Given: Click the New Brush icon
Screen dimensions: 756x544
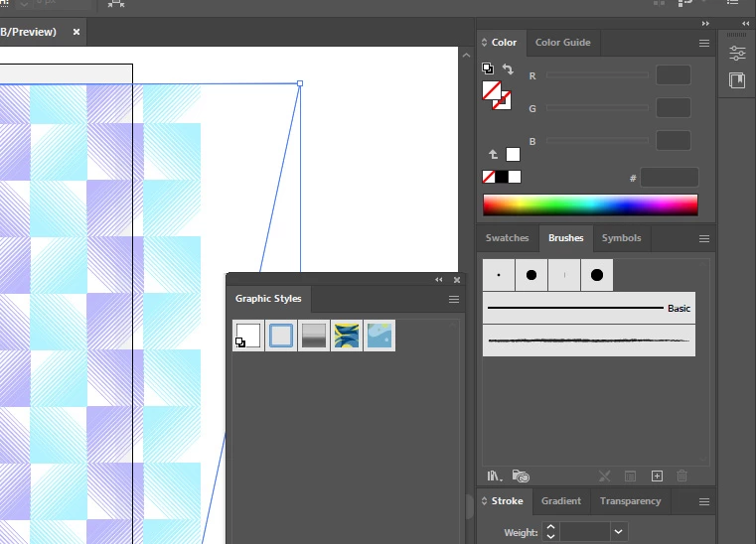Looking at the screenshot, I should (657, 476).
